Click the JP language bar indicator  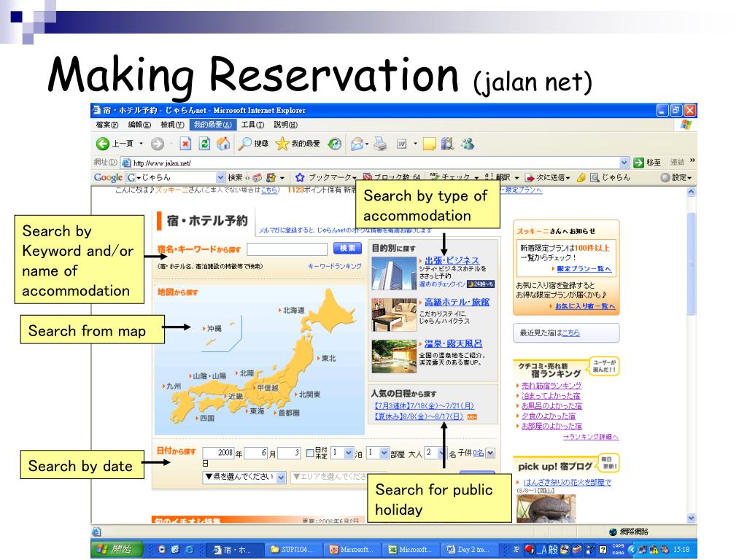coord(516,550)
